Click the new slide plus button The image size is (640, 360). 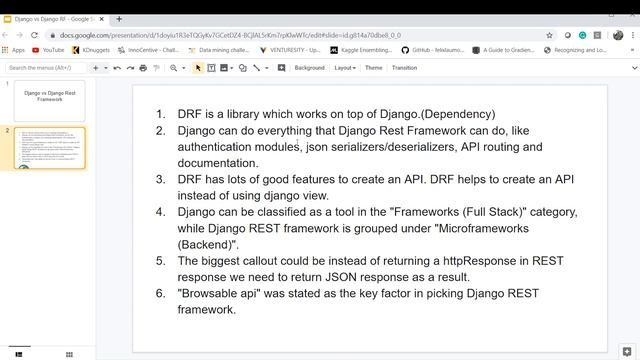[96, 68]
